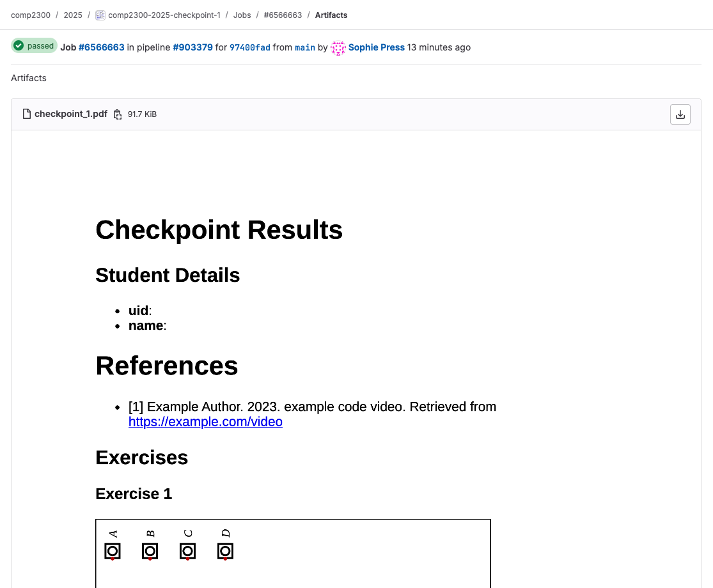713x588 pixels.
Task: Open comp2300-2025-checkpoint-1 project breadcrumb
Action: tap(164, 15)
